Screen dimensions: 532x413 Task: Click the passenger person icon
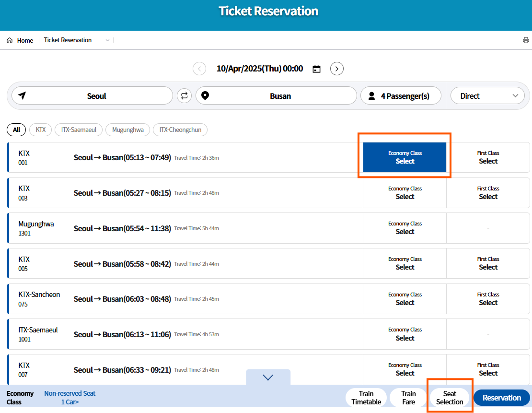tap(371, 95)
